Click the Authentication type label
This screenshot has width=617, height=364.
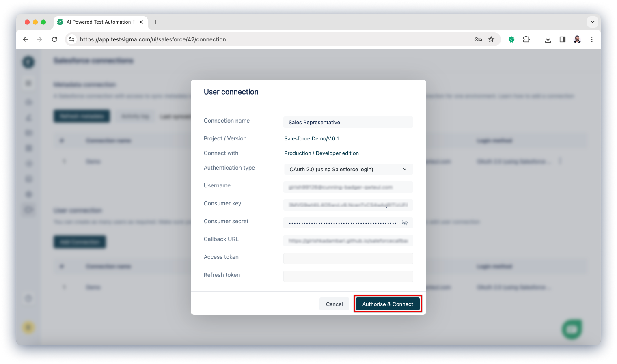coord(229,168)
